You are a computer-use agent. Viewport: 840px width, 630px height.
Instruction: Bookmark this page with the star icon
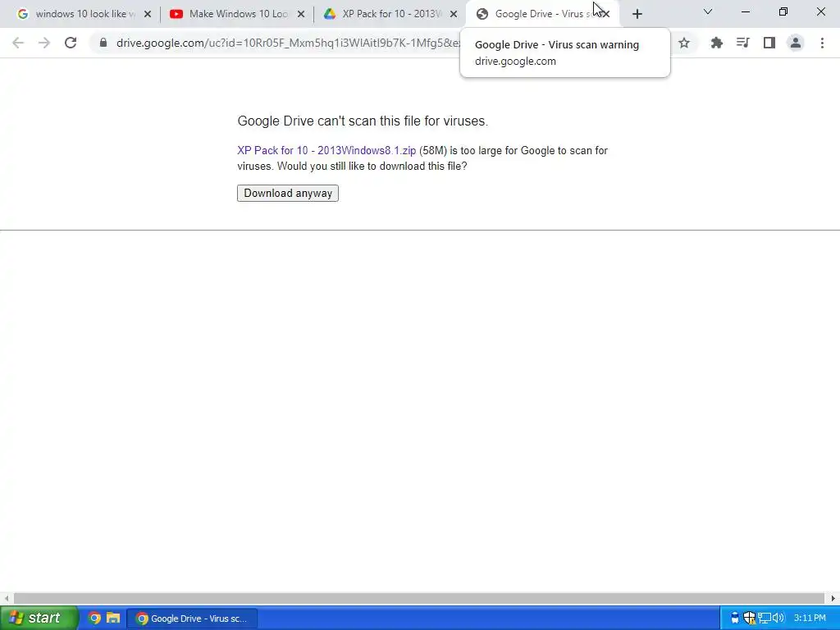pyautogui.click(x=684, y=43)
